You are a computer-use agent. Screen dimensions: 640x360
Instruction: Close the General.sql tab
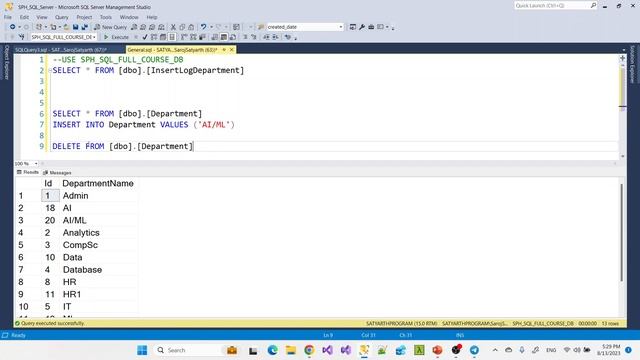231,50
